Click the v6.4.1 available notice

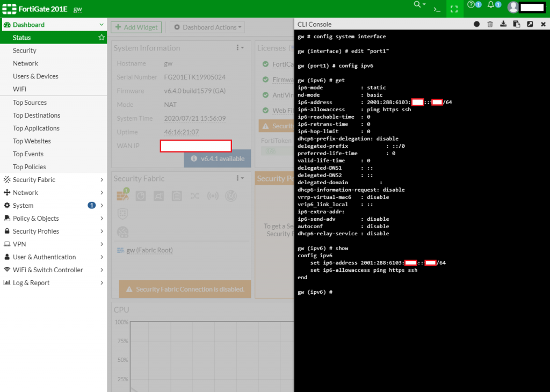point(218,158)
